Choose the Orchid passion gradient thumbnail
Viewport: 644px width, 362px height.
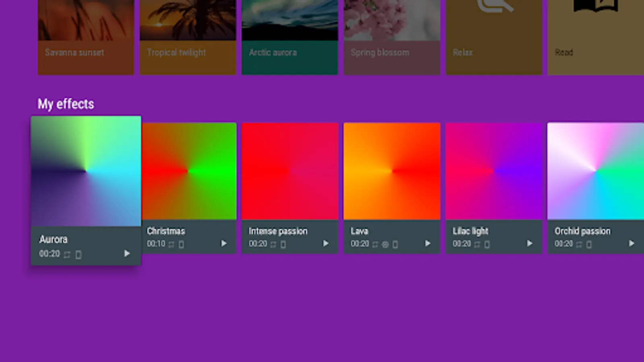pos(596,171)
